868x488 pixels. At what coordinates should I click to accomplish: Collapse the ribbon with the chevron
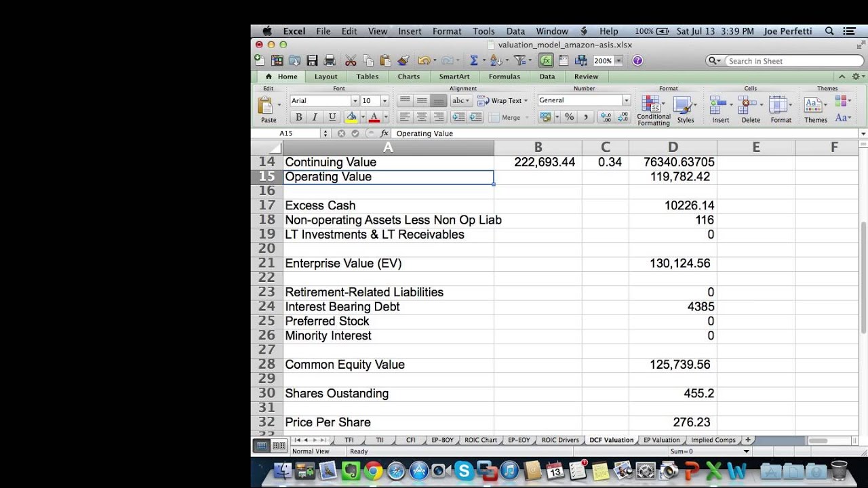pyautogui.click(x=842, y=77)
